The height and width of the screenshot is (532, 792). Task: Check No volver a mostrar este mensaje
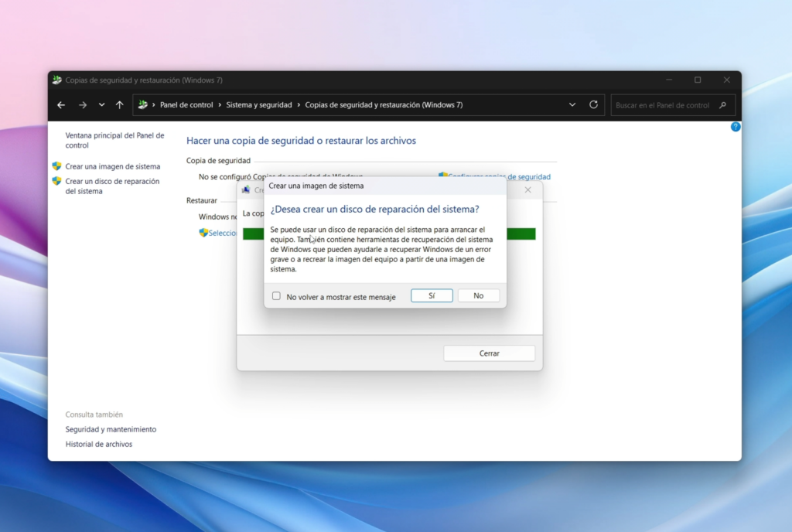click(276, 295)
